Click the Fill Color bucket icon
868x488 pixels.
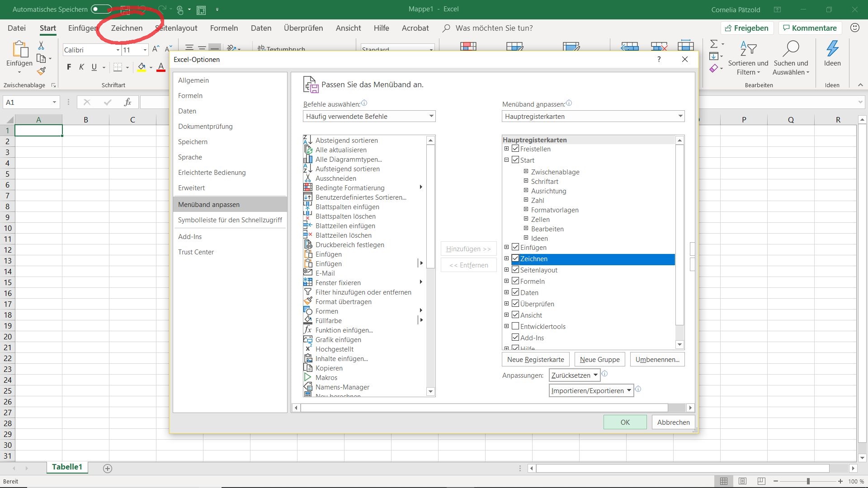[x=142, y=67]
